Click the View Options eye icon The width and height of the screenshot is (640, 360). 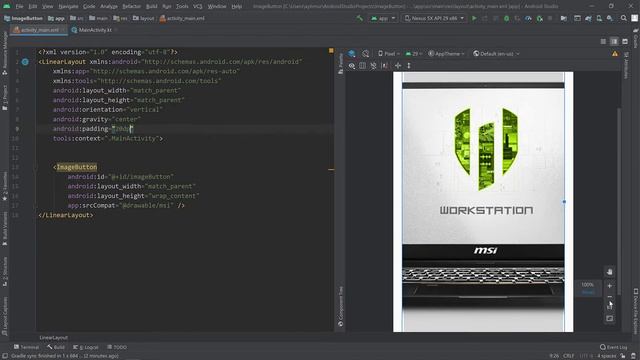(x=352, y=66)
